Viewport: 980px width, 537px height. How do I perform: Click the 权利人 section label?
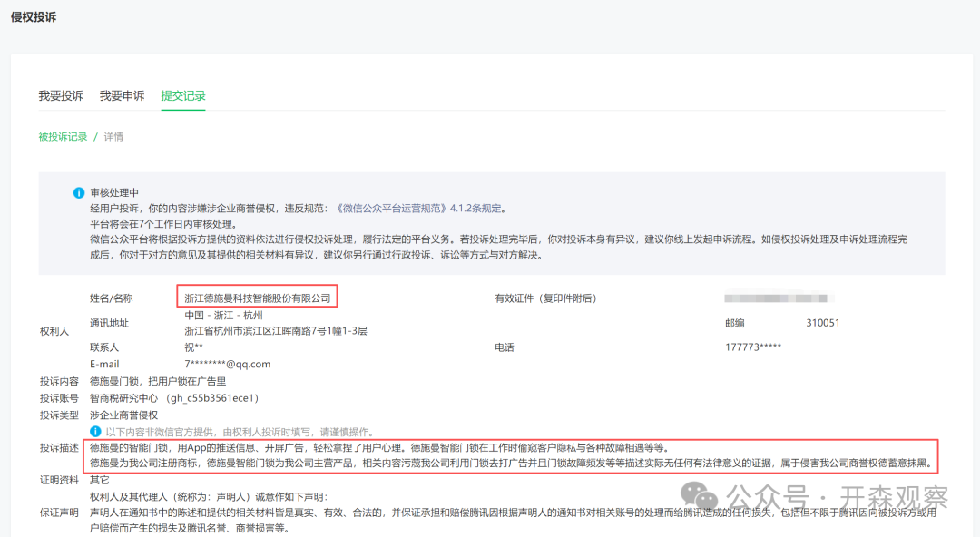pyautogui.click(x=54, y=331)
